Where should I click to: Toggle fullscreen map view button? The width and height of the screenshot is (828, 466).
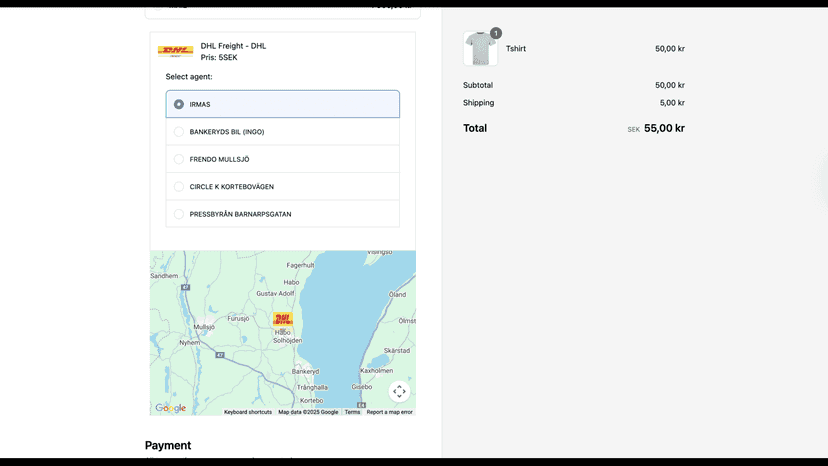(399, 392)
